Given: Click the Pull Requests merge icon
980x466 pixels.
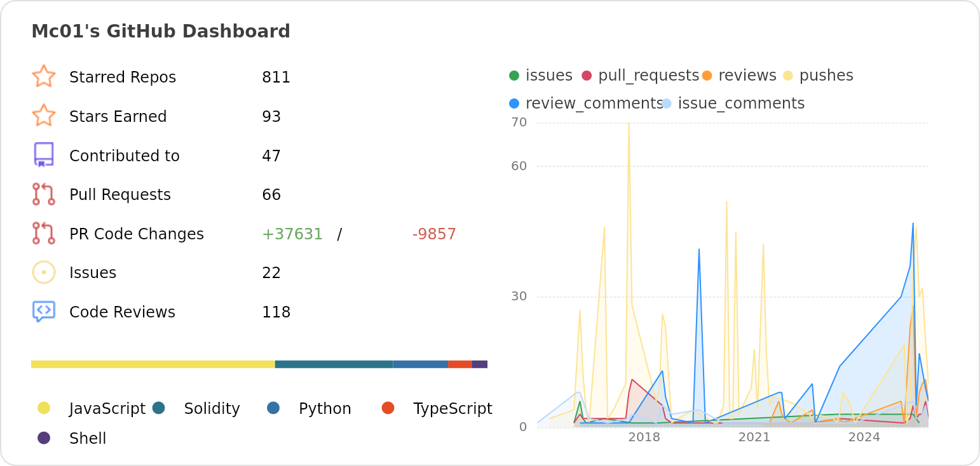Looking at the screenshot, I should [x=44, y=194].
